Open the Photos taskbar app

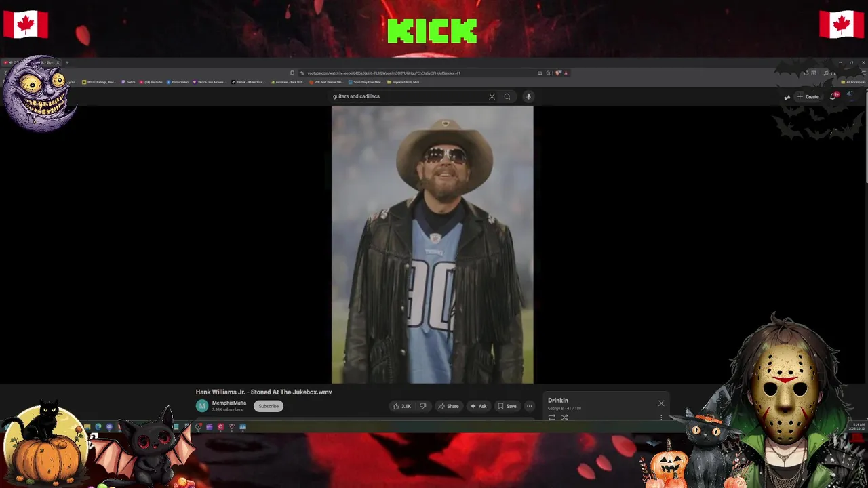[x=243, y=427]
